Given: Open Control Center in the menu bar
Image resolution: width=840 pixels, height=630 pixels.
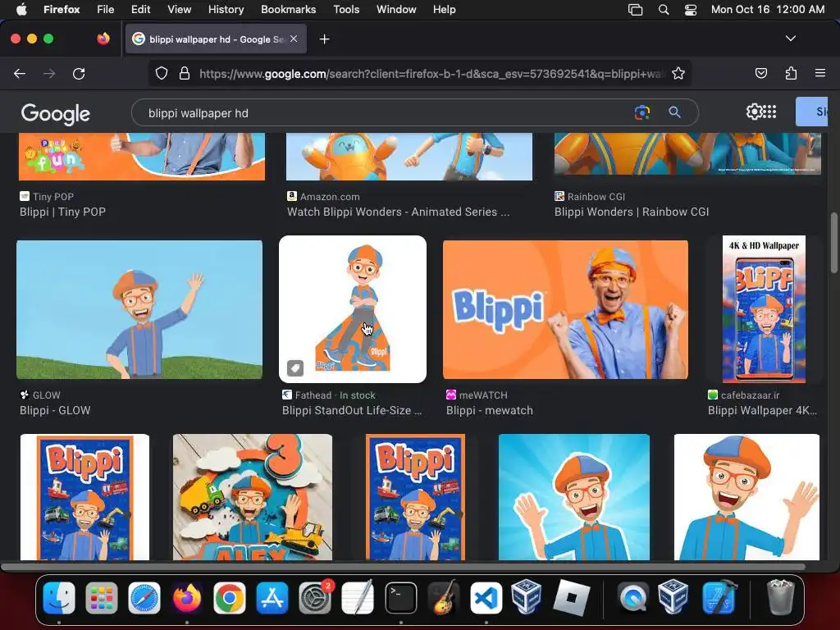Looking at the screenshot, I should (x=691, y=9).
